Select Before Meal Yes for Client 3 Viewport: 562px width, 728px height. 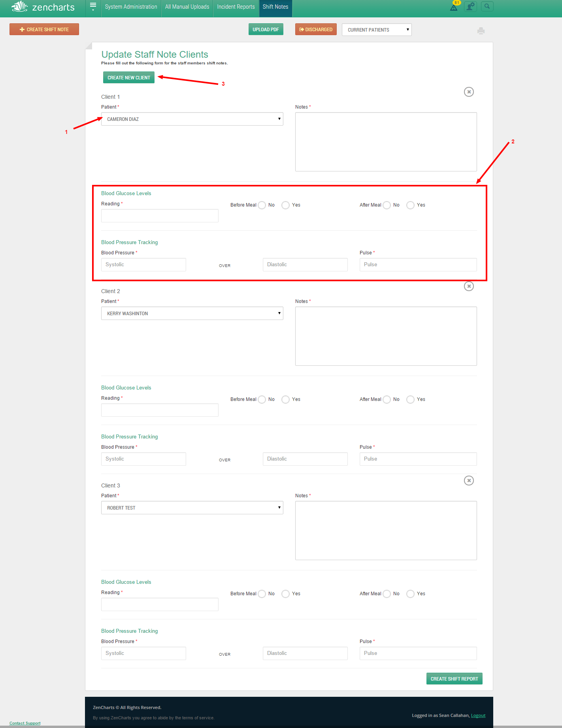tap(286, 594)
